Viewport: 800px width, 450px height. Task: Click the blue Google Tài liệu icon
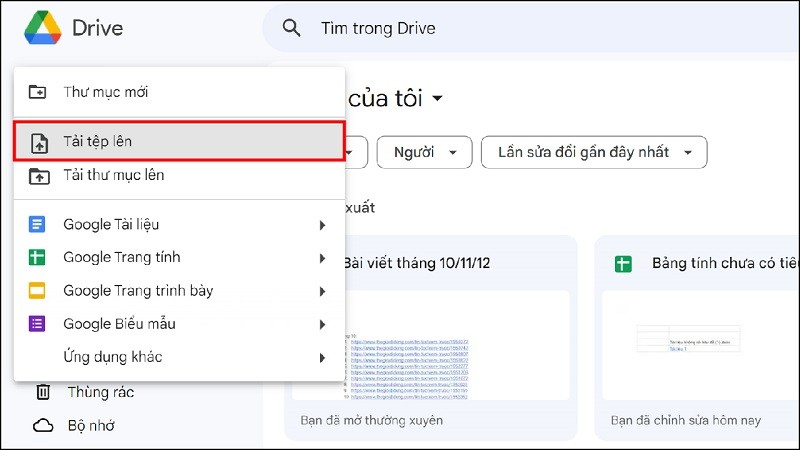click(x=37, y=224)
